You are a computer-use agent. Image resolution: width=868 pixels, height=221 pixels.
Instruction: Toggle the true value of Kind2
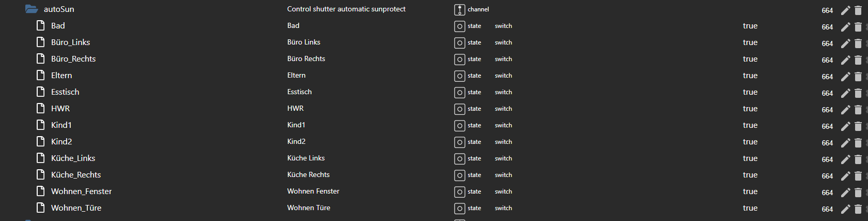point(750,142)
